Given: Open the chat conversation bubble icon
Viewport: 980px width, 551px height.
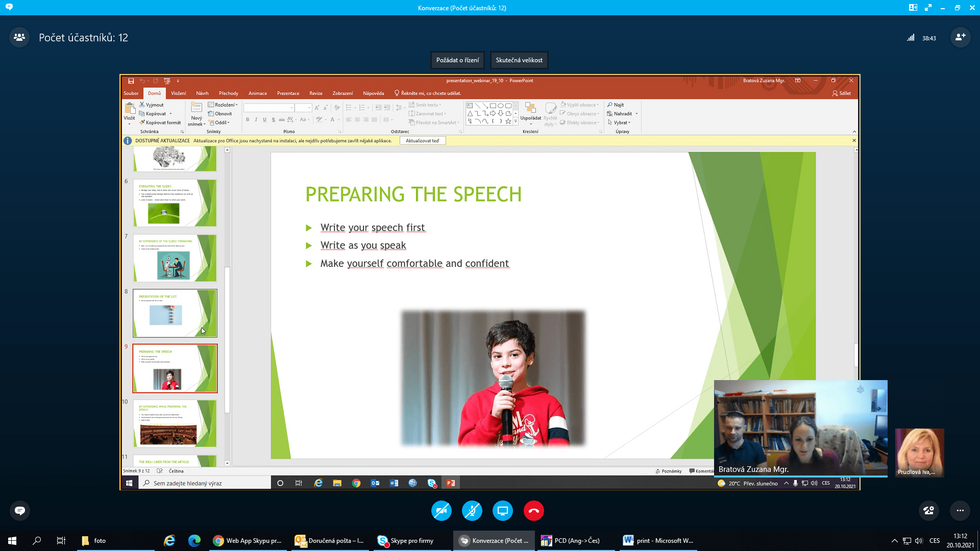Looking at the screenshot, I should [20, 511].
